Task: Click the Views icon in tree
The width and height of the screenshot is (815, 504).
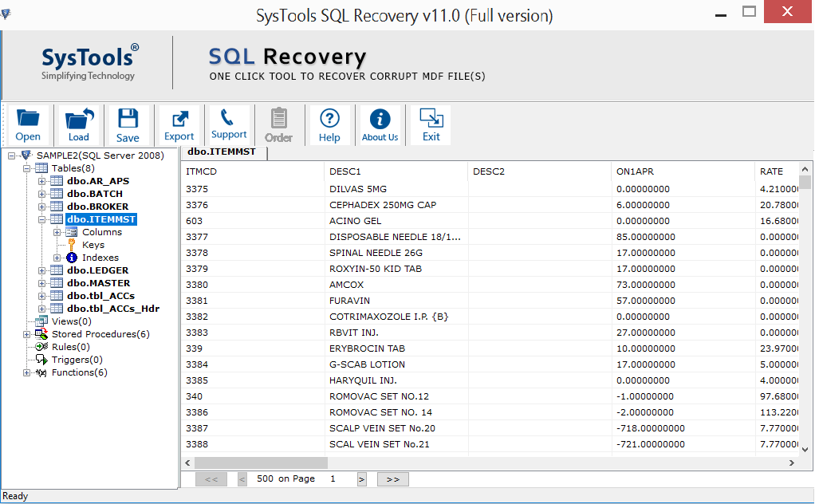Action: [x=41, y=321]
